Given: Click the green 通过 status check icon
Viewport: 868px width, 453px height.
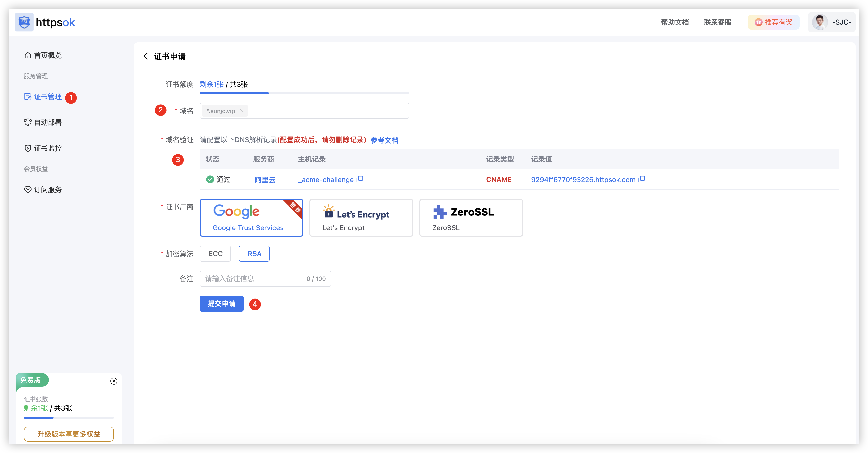Looking at the screenshot, I should click(210, 179).
